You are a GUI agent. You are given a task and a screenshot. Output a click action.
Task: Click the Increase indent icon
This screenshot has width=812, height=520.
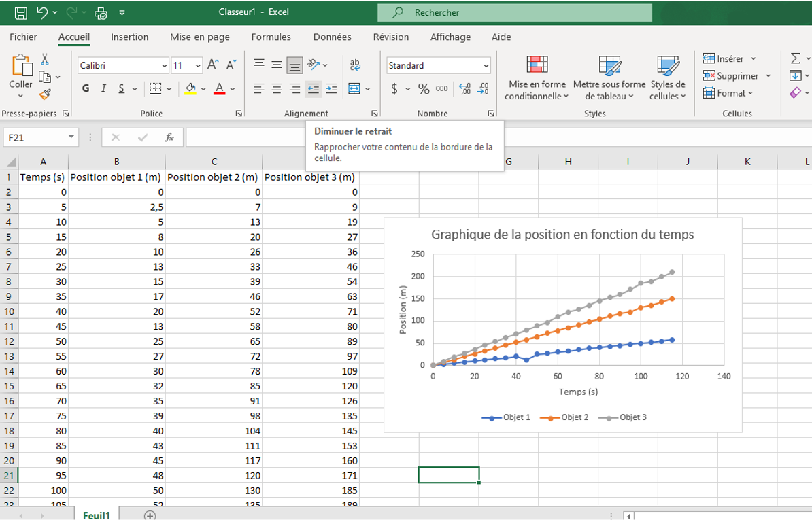(331, 88)
